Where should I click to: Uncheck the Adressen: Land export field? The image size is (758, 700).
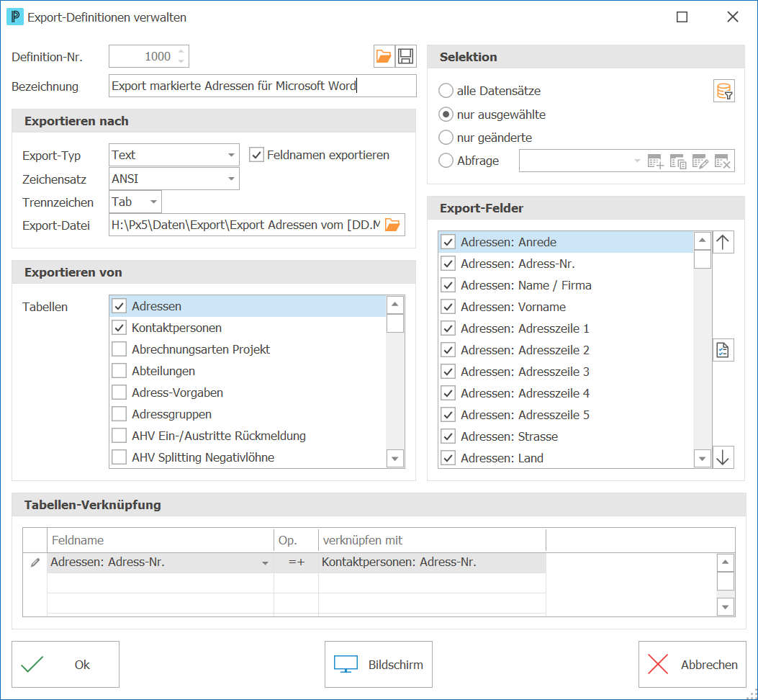(x=448, y=458)
